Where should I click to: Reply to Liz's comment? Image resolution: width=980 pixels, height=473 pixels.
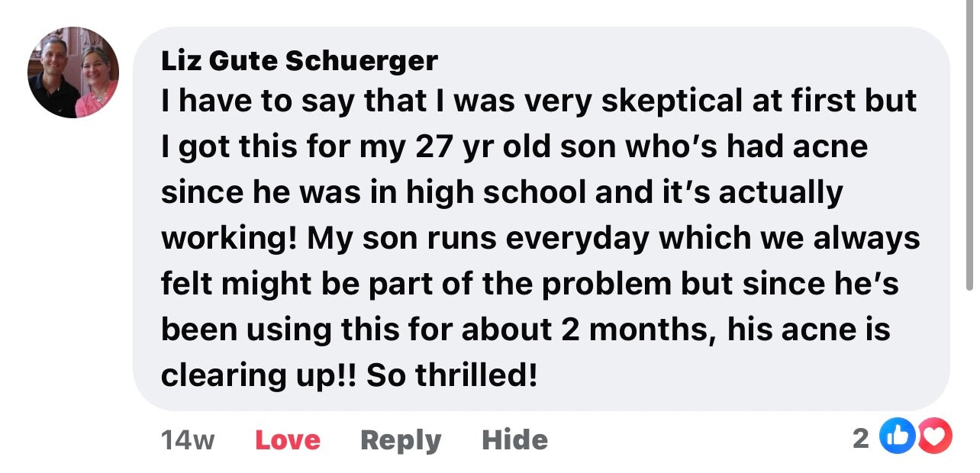click(400, 440)
